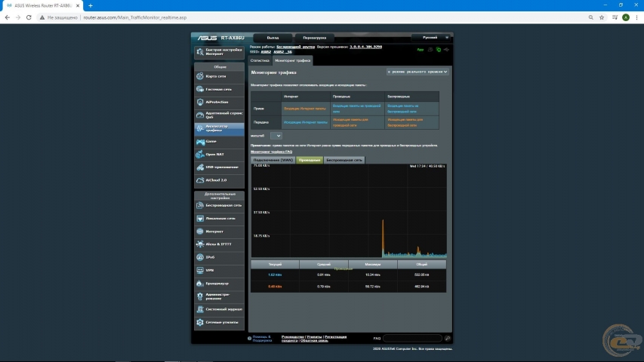
Task: Open a new browser tab
Action: click(x=91, y=6)
